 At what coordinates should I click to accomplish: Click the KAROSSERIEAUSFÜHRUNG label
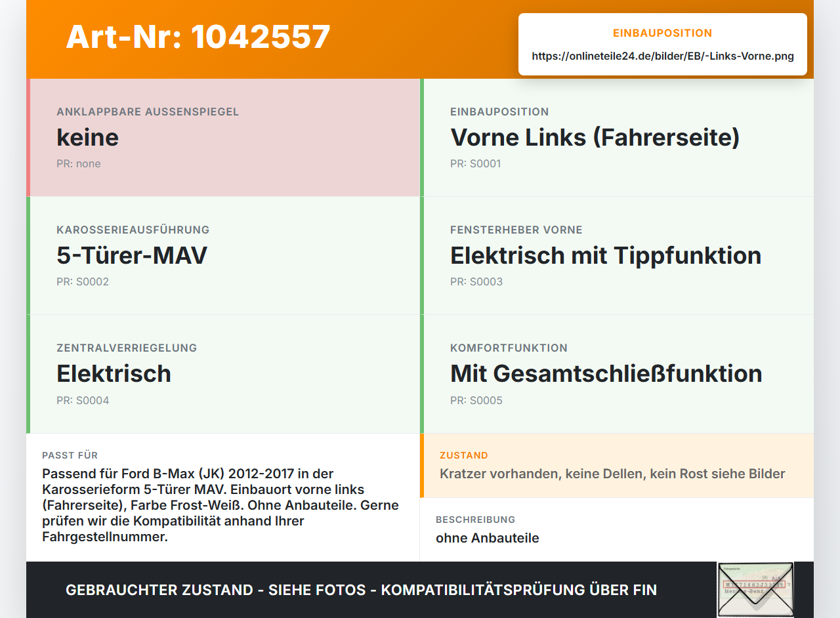click(x=133, y=230)
